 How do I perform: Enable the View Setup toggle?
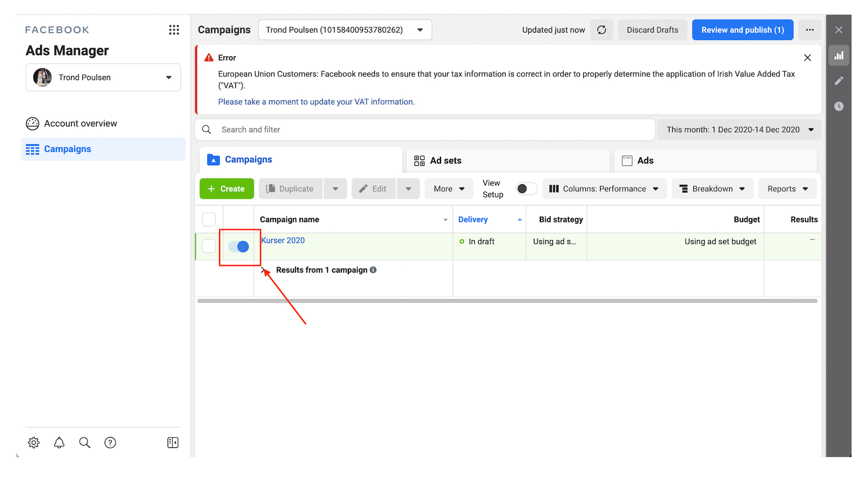tap(526, 189)
